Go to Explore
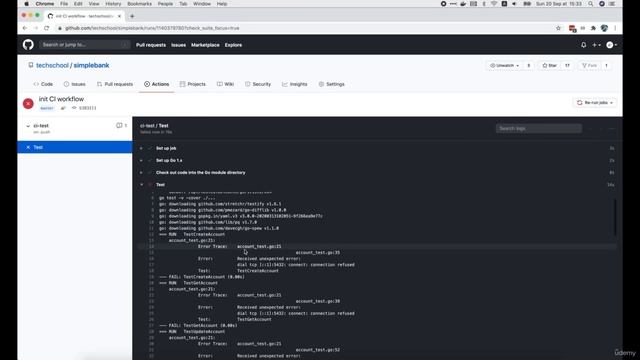This screenshot has height=360, width=640. click(233, 45)
